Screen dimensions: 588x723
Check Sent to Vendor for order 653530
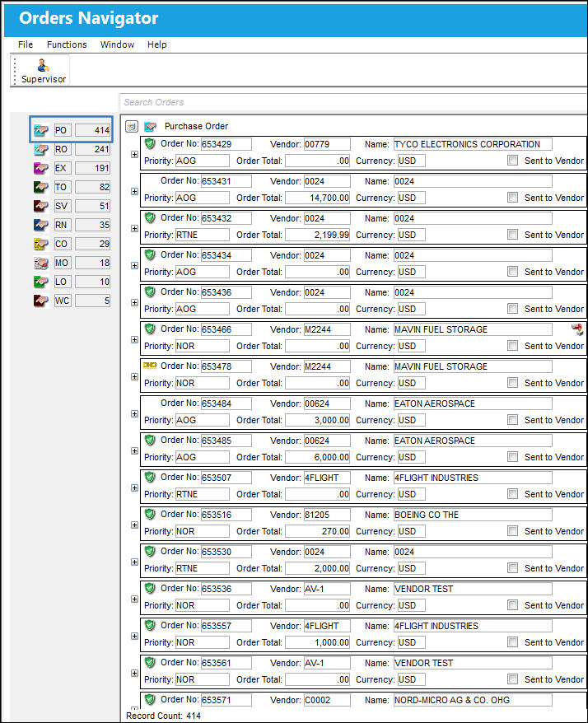(512, 567)
